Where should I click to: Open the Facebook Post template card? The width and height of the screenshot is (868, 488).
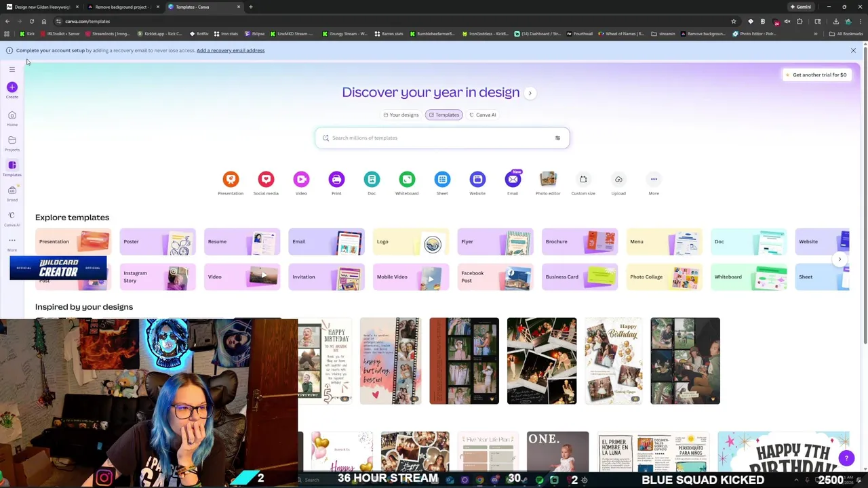pos(495,277)
